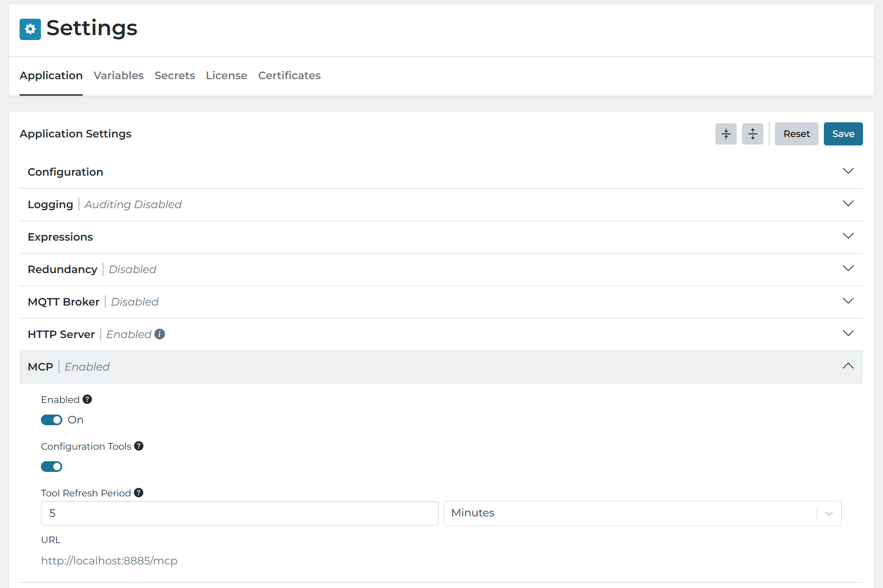
Task: Click the Redundancy Disabled status text
Action: (133, 270)
